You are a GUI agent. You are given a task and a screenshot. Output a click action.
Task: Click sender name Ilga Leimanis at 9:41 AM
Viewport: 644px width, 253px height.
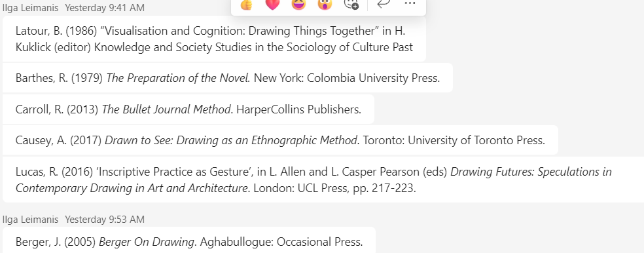point(30,7)
